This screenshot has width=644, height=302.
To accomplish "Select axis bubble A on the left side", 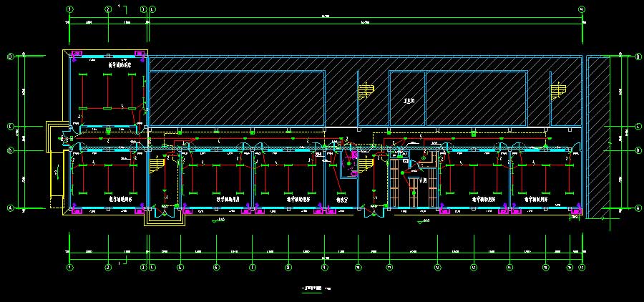I will click(x=10, y=208).
